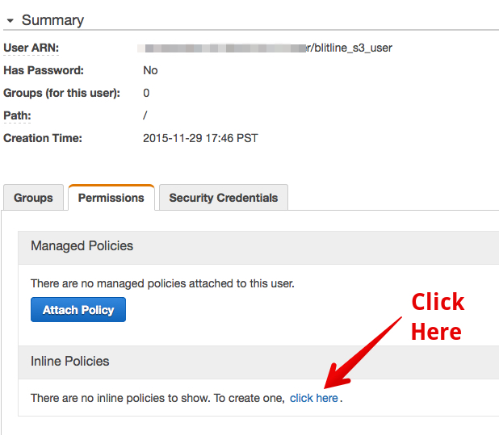Click the User ARN label
The image size is (499, 448).
31,48
